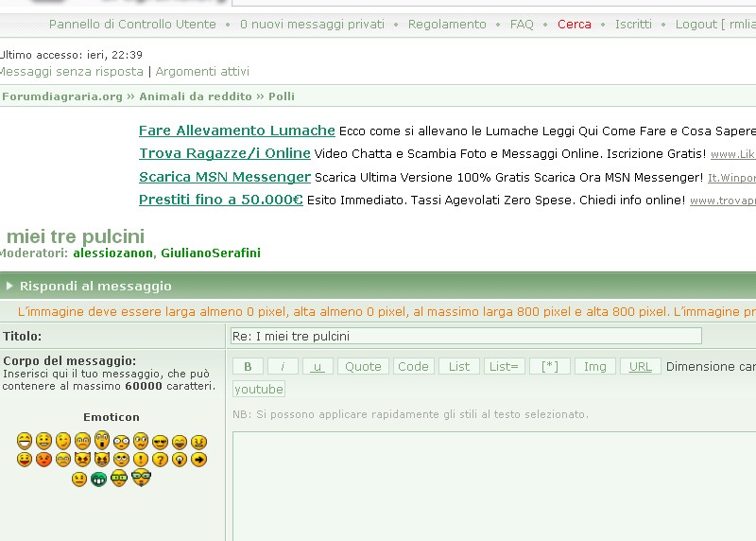Insert the red blushing face emoticon
The image size is (756, 541).
coord(43,460)
